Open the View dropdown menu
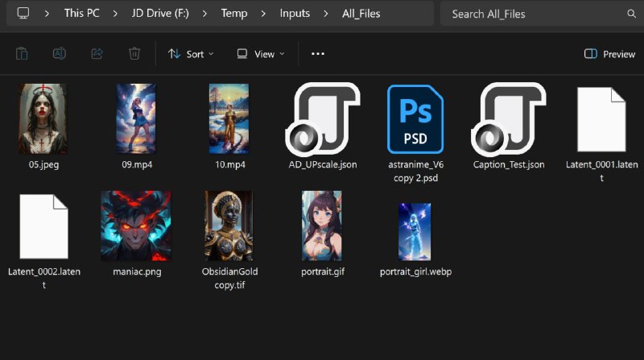The width and height of the screenshot is (644, 360). (261, 54)
